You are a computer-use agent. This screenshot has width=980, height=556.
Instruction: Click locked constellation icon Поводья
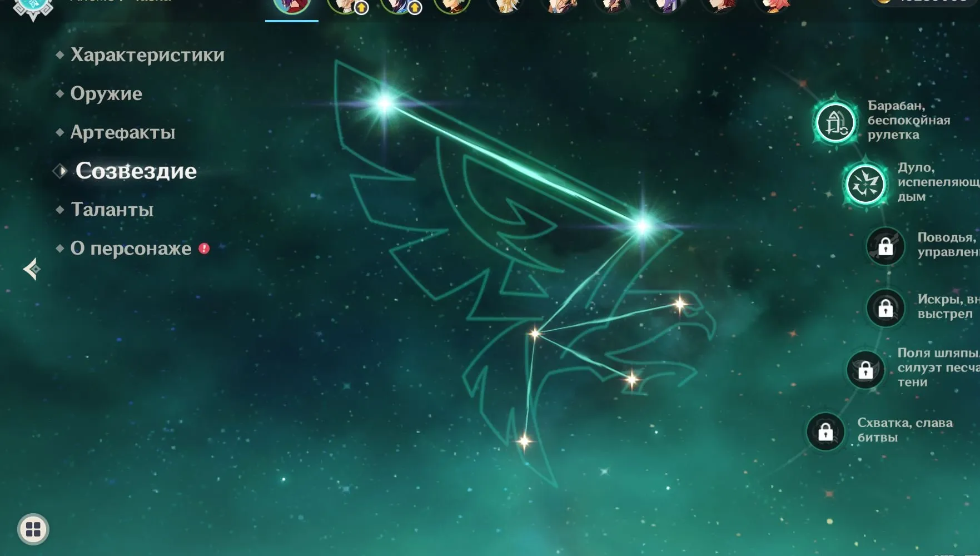point(885,246)
